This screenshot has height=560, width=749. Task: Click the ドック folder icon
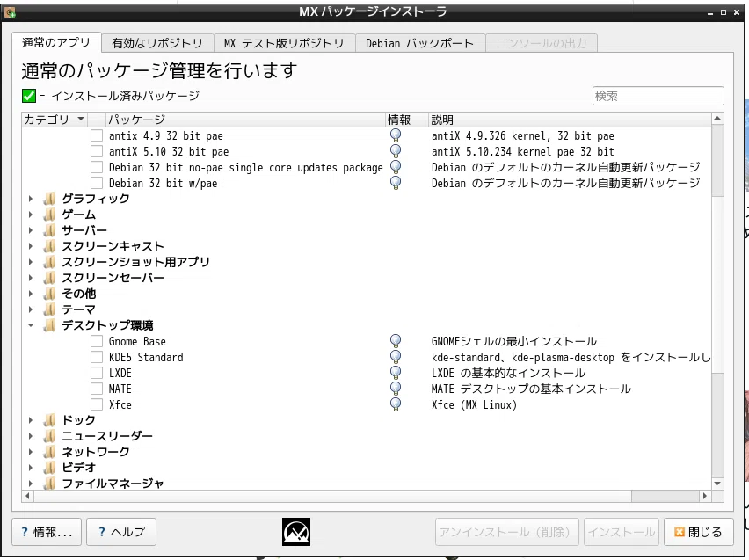tap(49, 420)
